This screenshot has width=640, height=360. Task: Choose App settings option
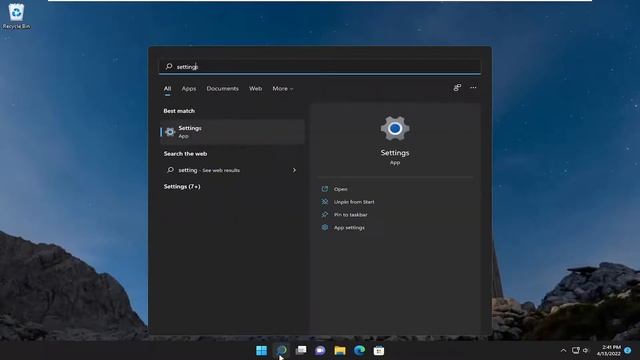click(349, 228)
